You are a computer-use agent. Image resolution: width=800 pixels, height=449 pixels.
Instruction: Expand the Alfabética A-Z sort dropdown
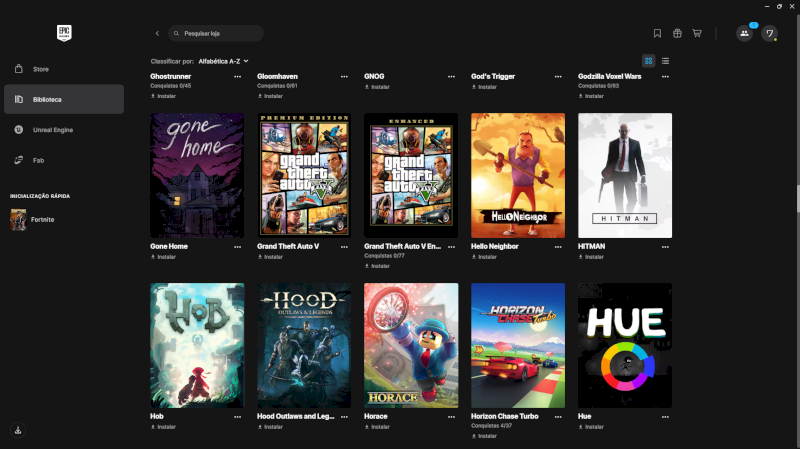223,61
